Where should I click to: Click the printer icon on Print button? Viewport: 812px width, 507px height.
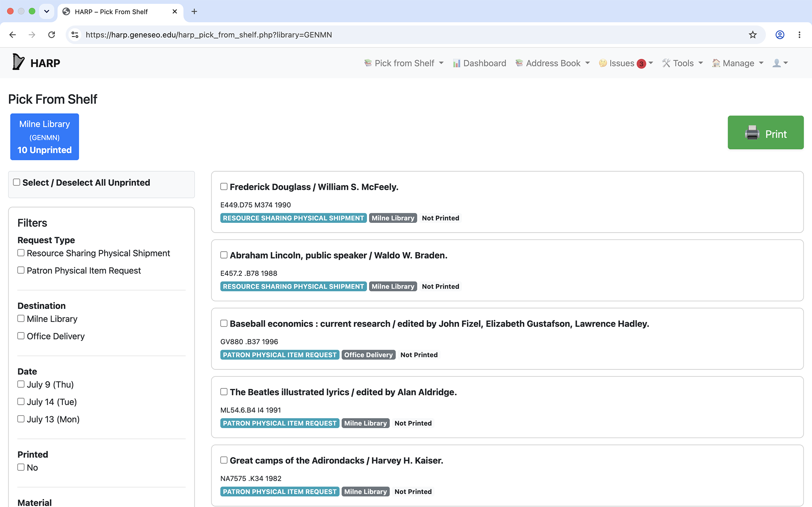coord(752,133)
